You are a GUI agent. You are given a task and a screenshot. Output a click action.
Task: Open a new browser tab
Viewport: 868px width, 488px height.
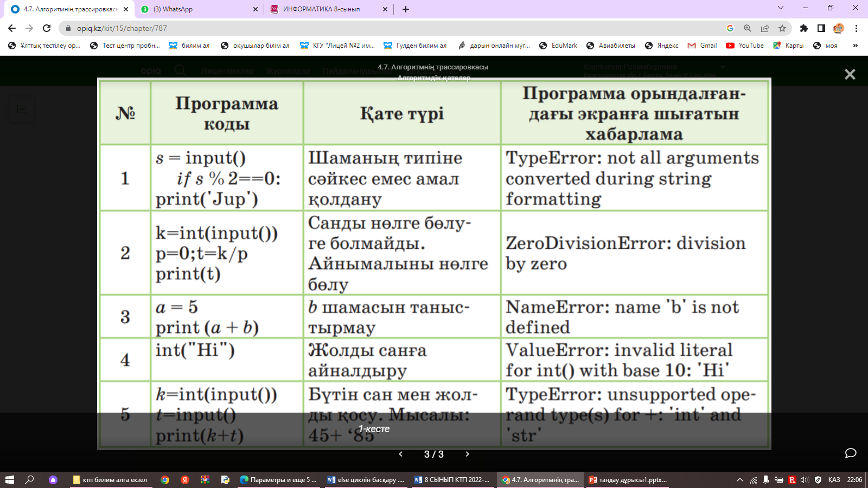click(406, 9)
